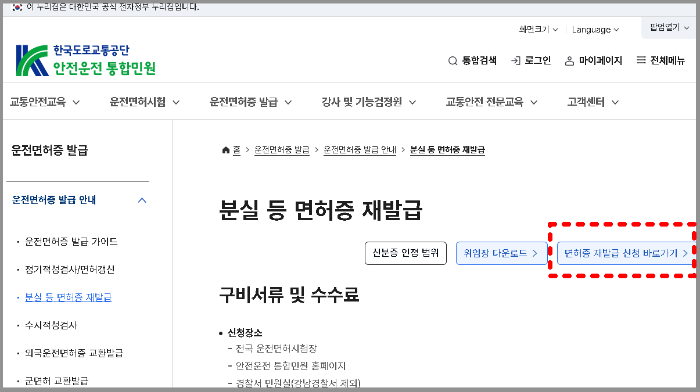This screenshot has height=392, width=700.
Task: Click the 안전운전 통합민원 site title
Action: pyautogui.click(x=104, y=68)
